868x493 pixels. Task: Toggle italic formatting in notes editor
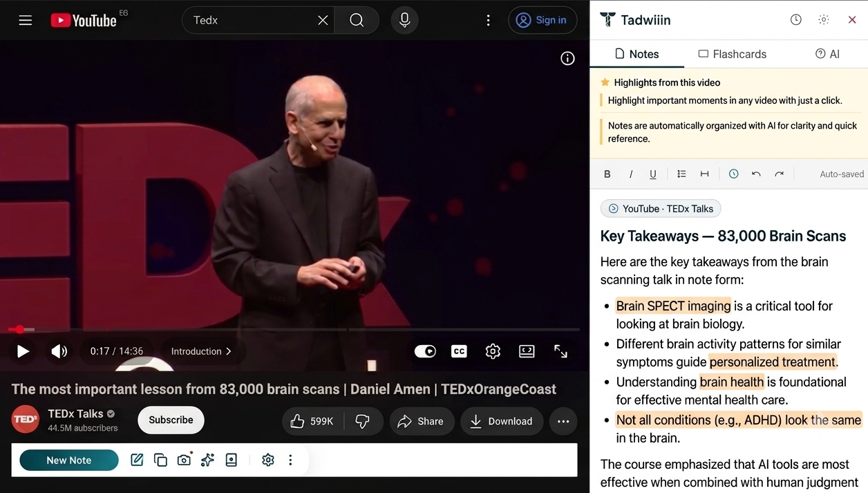pyautogui.click(x=631, y=174)
